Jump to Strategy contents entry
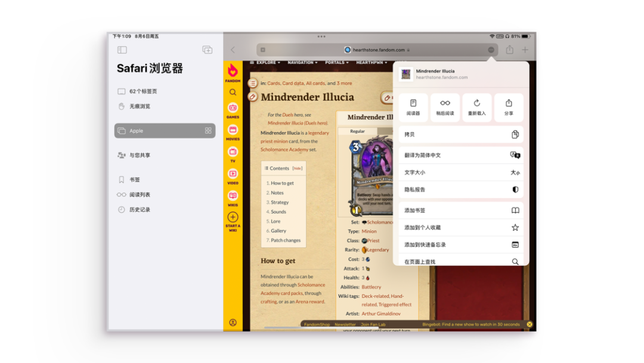644x363 pixels. click(280, 202)
